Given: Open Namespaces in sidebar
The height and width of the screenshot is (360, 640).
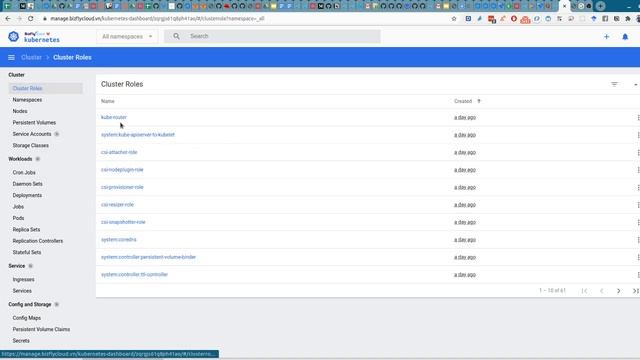Looking at the screenshot, I should point(27,100).
